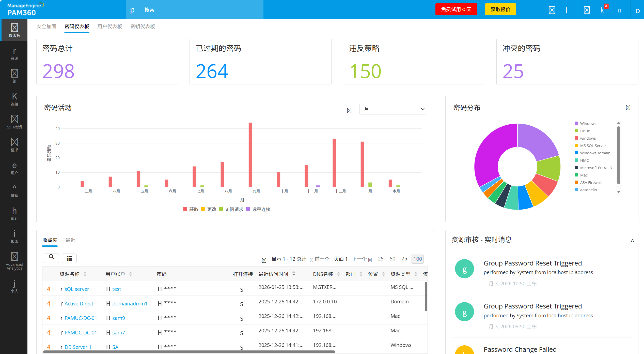Click the column chooser list icon
Viewport: 644px width, 354px height.
coord(69,258)
